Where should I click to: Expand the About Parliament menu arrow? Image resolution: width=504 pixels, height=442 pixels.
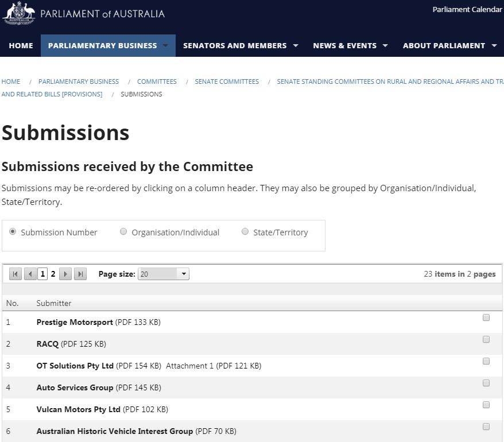pyautogui.click(x=494, y=46)
